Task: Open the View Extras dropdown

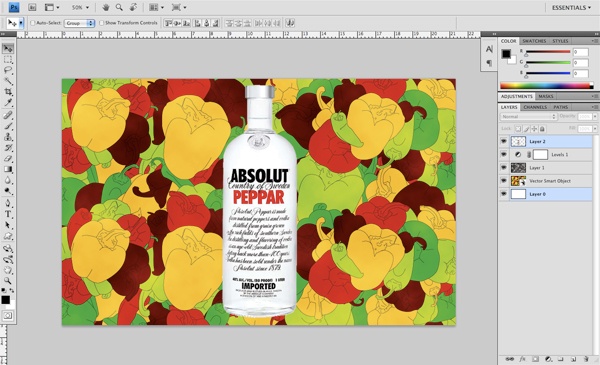Action: [x=52, y=7]
